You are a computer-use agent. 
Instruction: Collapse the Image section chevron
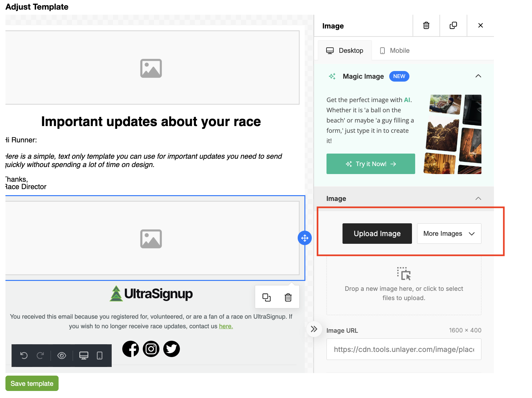pyautogui.click(x=478, y=198)
